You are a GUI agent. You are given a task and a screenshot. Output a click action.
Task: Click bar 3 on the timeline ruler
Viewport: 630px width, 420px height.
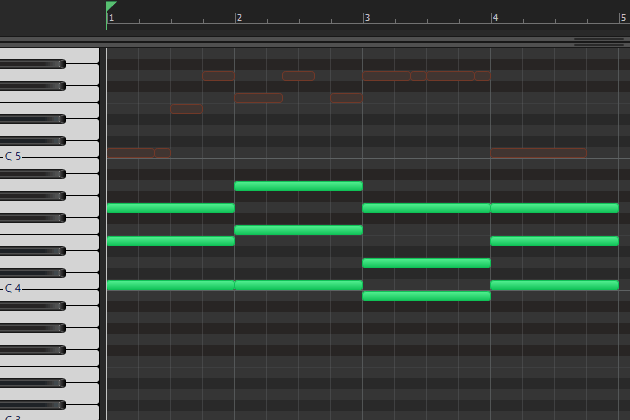[367, 18]
